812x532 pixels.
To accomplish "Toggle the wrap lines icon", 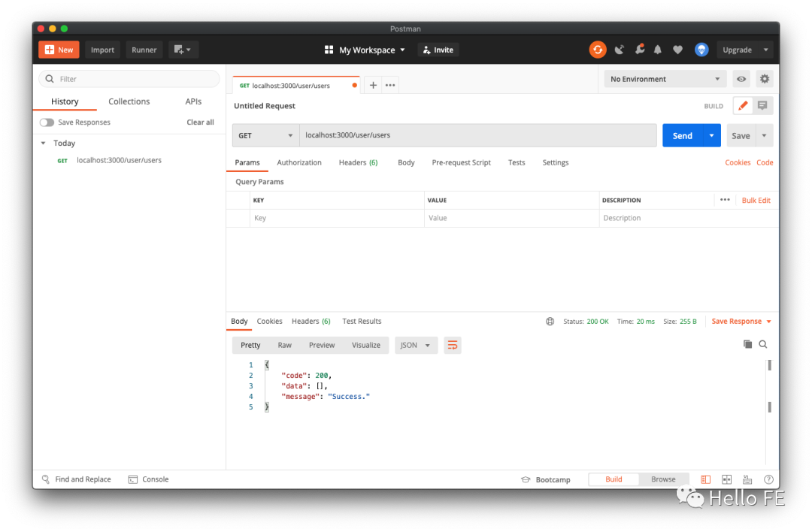I will pos(452,345).
